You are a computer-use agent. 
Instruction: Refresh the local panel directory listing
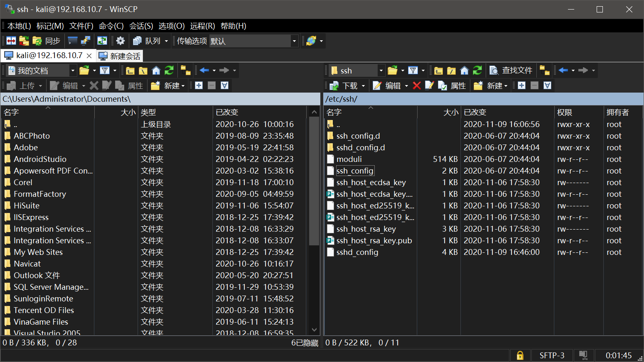pos(169,70)
